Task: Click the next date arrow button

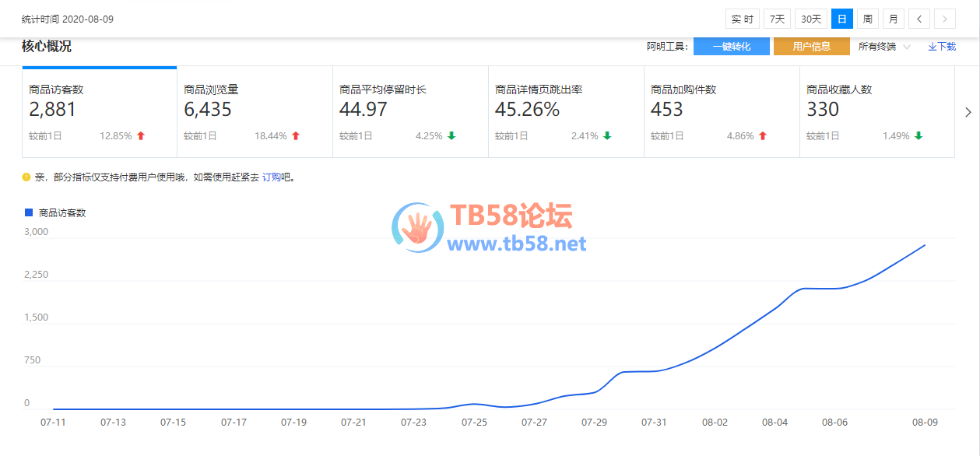Action: [945, 19]
